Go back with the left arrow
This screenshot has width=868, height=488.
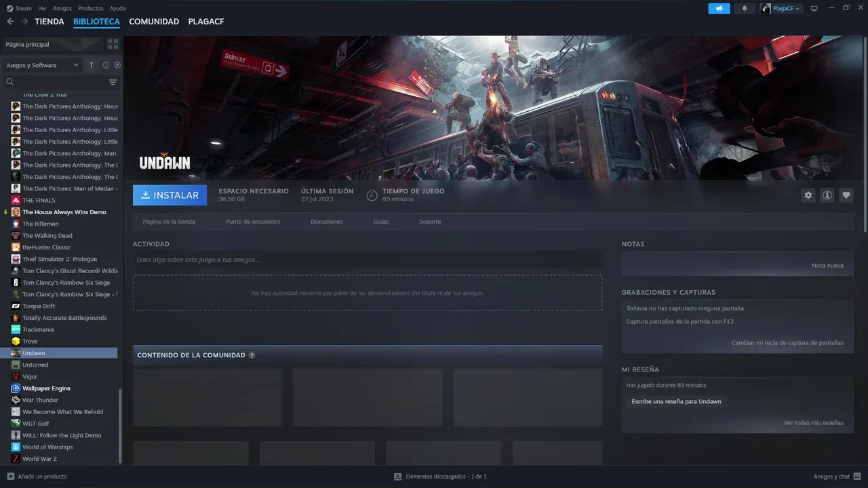click(x=10, y=22)
